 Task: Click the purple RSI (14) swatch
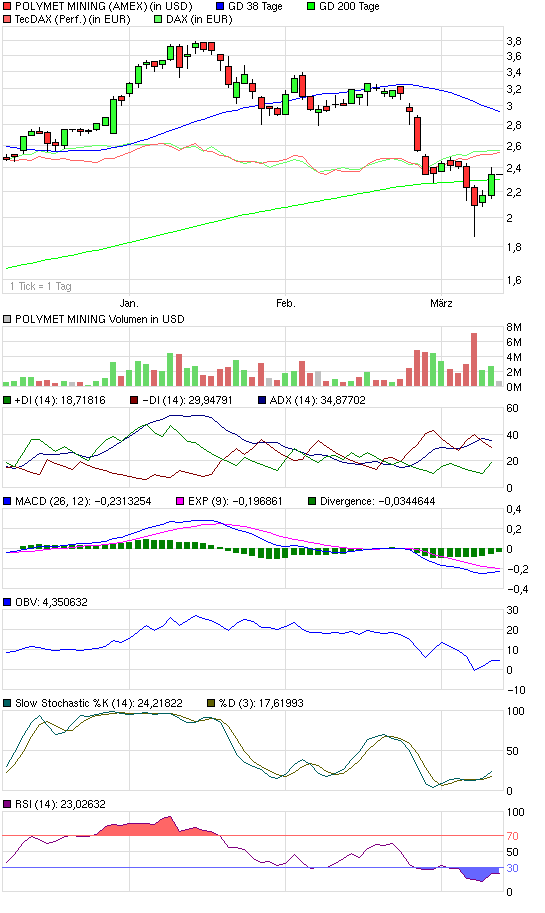tap(7, 804)
